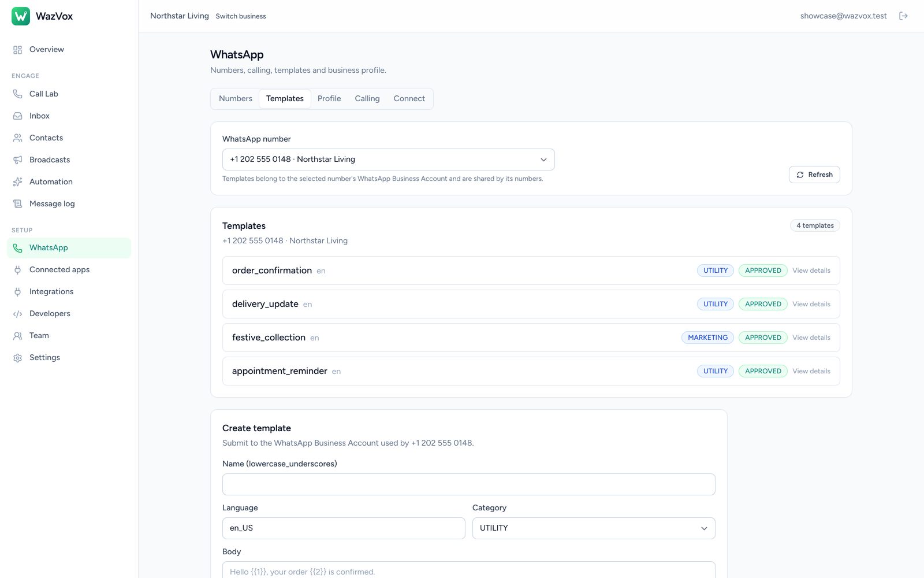Click the Integrations plug icon
Viewport: 924px width, 578px height.
pos(18,291)
